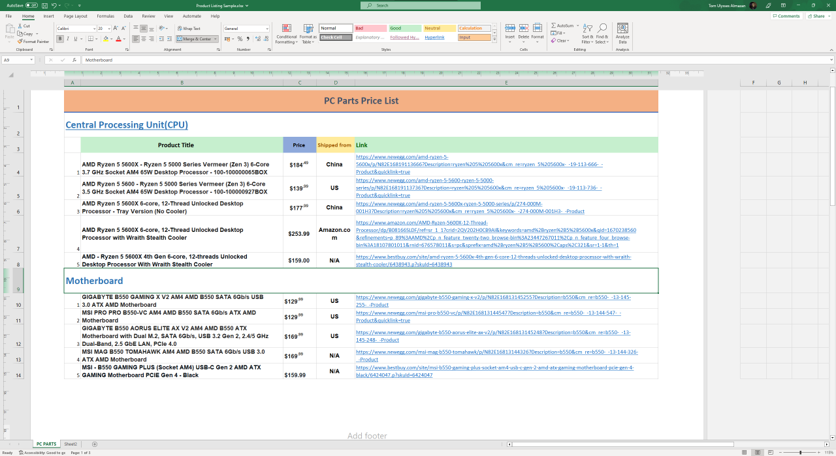This screenshot has width=836, height=456.
Task: Click the Comments button
Action: (x=786, y=16)
